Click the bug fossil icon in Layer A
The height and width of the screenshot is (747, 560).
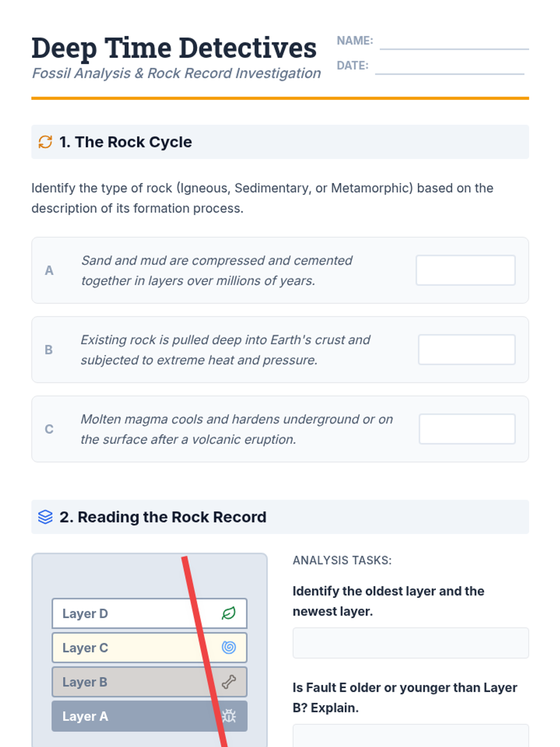229,716
